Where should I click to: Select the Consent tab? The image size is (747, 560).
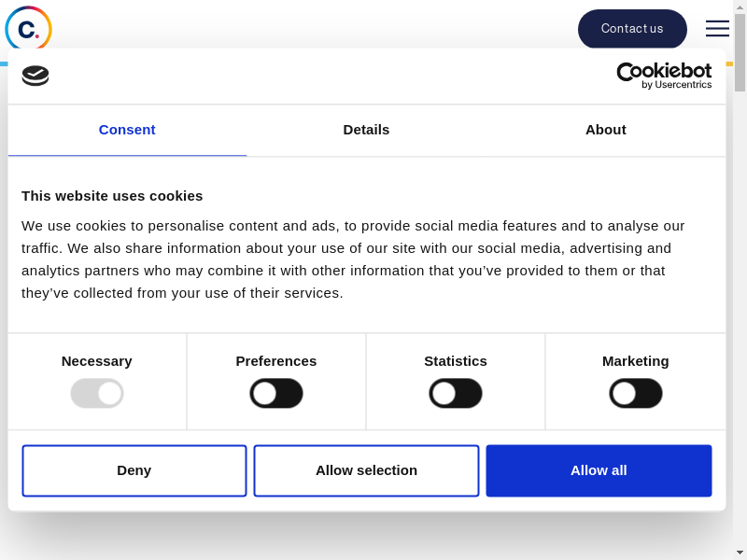click(x=127, y=130)
